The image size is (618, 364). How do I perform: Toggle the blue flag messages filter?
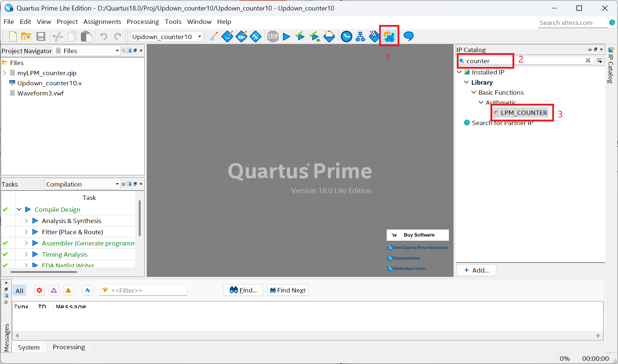tap(87, 290)
